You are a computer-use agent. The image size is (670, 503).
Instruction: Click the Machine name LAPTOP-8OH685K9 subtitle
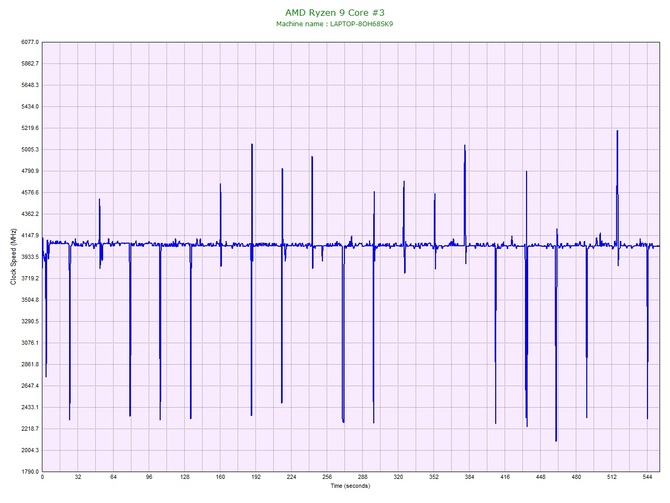point(334,24)
